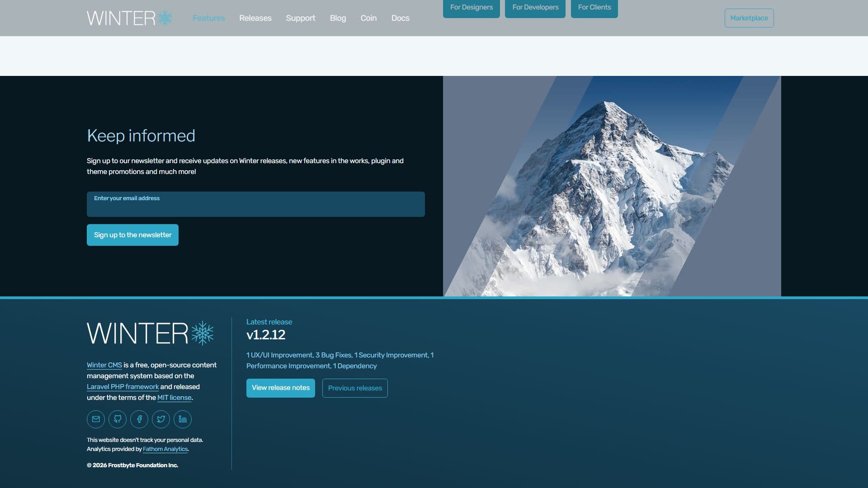Go to the Releases navigation item

point(255,18)
